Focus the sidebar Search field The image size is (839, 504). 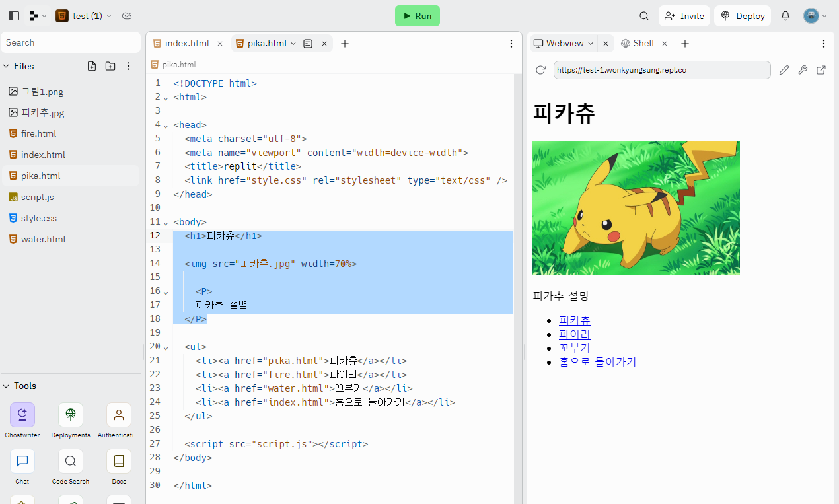(x=71, y=42)
